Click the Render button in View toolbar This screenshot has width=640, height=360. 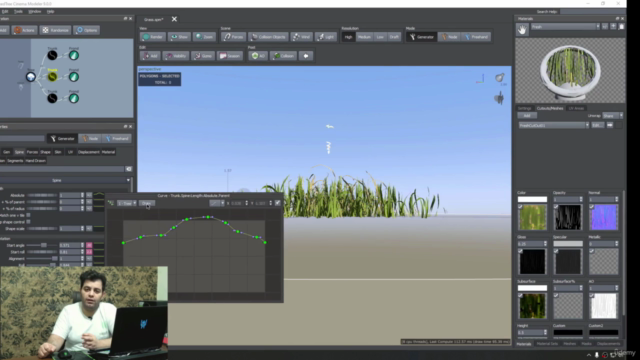[153, 37]
